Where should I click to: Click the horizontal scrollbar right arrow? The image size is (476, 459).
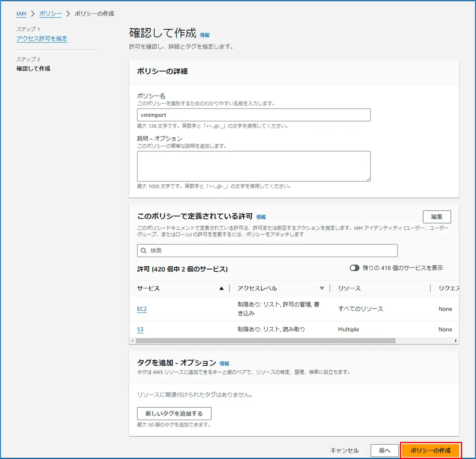tap(456, 341)
